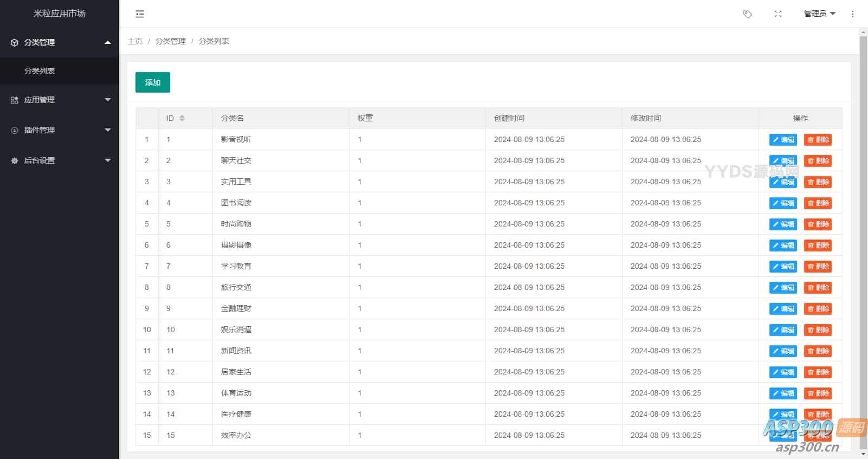Collapse the sidebar with the hamburger icon
868x459 pixels.
140,14
